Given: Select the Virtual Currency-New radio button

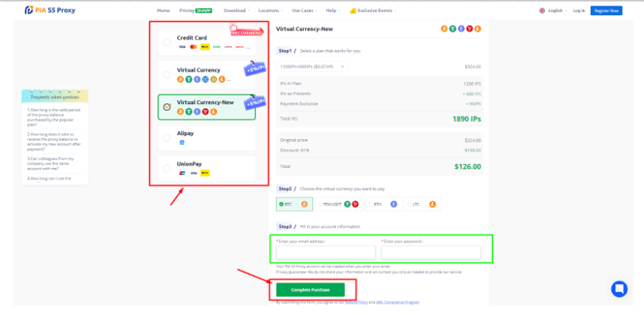Looking at the screenshot, I should point(167,107).
